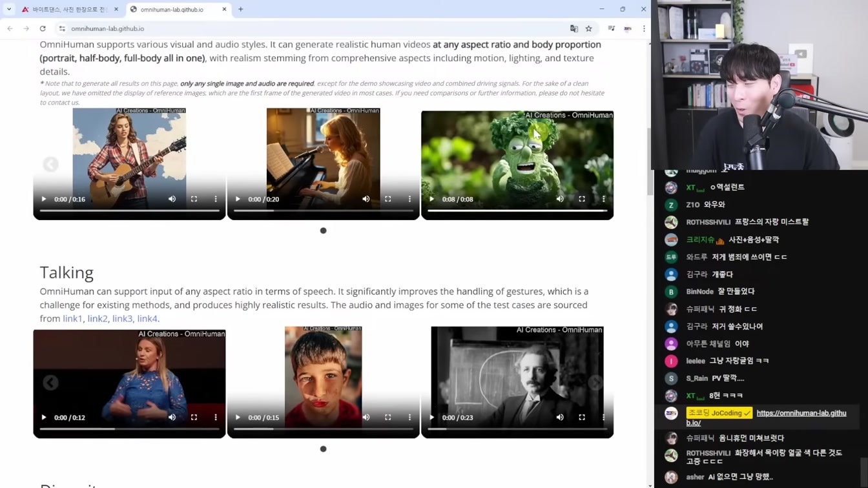Click chat message '프랑스의 자랑 미스트랄'
The width and height of the screenshot is (868, 488).
[x=772, y=222]
